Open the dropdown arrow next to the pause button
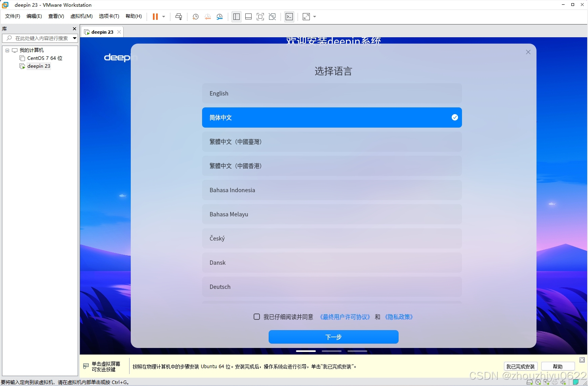The width and height of the screenshot is (588, 386). coord(164,17)
